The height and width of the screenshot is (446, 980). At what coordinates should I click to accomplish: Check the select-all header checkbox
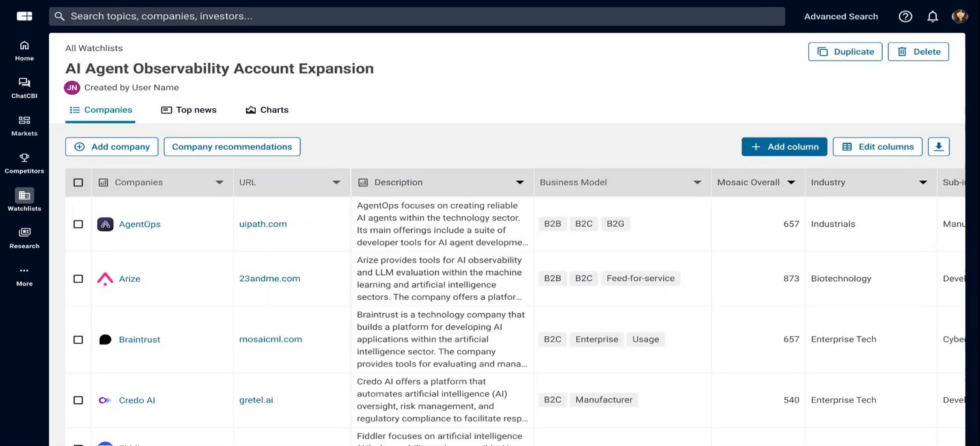[x=78, y=183]
